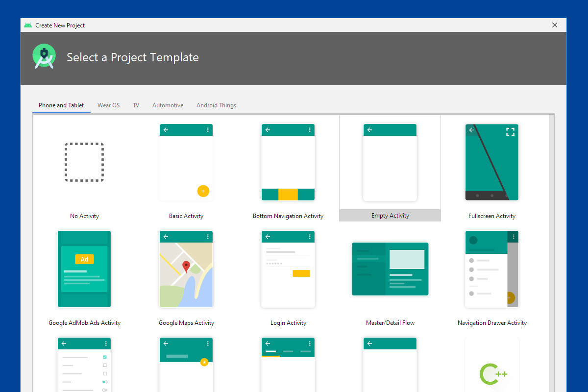The width and height of the screenshot is (588, 392).
Task: Select the Phone and Tablet tab
Action: [x=61, y=105]
